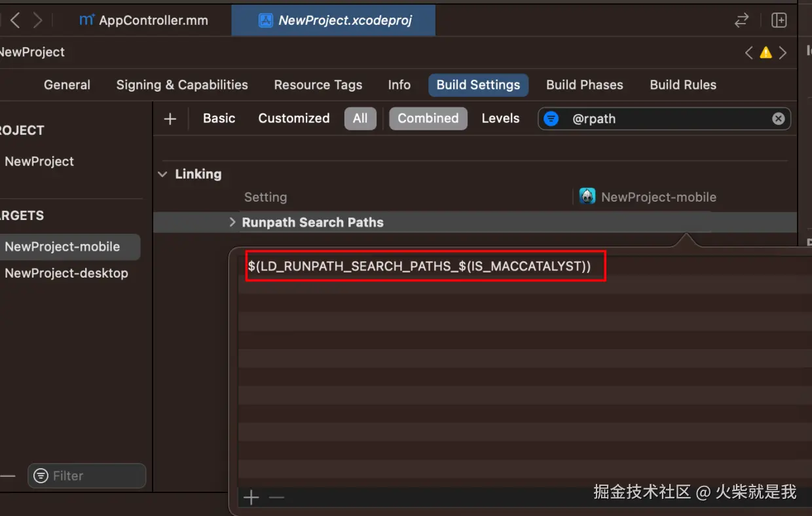Click the @rpath search field

point(665,119)
